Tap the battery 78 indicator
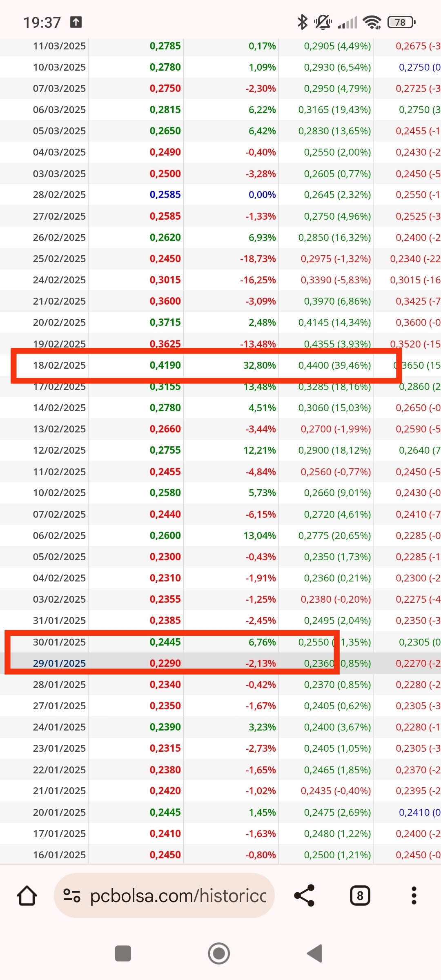The image size is (441, 980). [x=401, y=22]
